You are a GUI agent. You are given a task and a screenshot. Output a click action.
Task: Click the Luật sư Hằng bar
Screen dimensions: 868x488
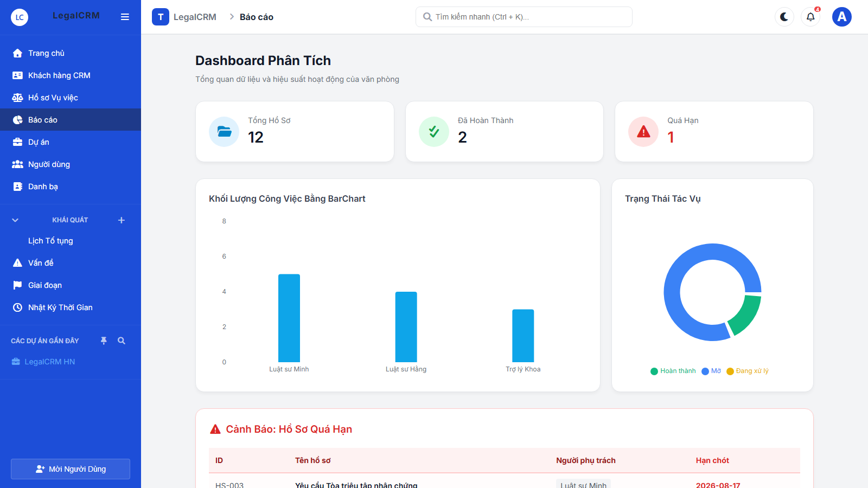tap(406, 327)
